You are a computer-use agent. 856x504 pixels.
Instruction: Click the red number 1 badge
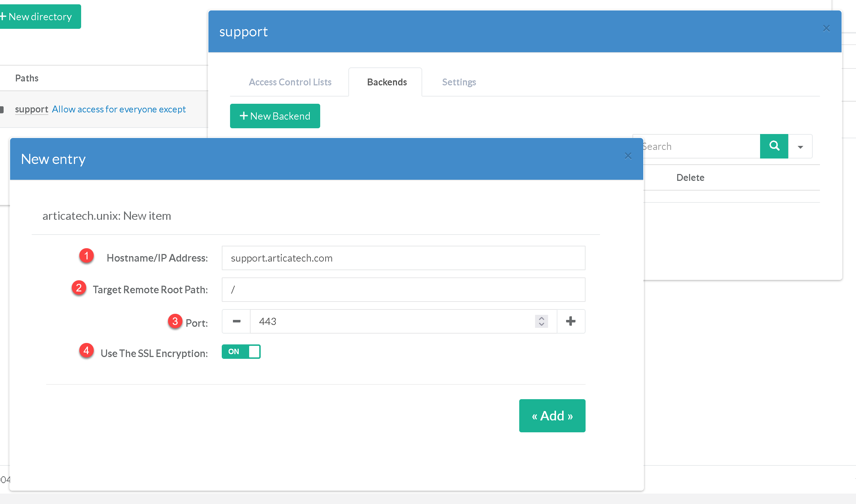[x=87, y=256]
